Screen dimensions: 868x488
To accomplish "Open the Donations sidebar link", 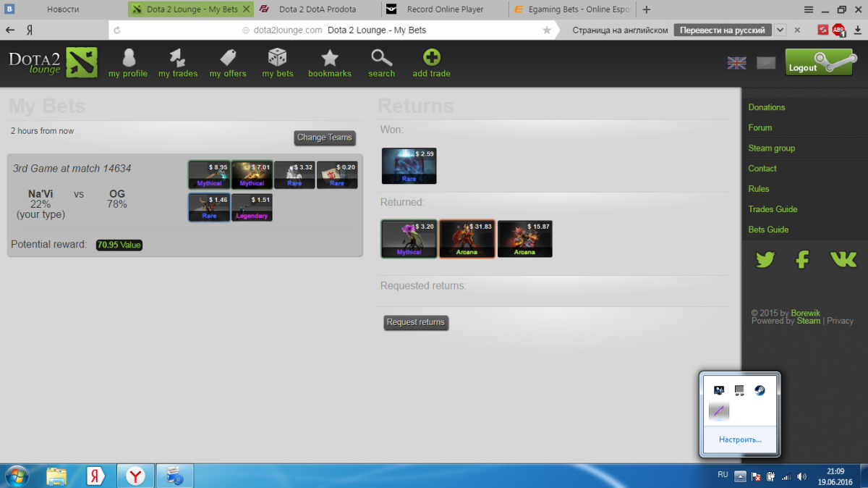I will pos(767,107).
